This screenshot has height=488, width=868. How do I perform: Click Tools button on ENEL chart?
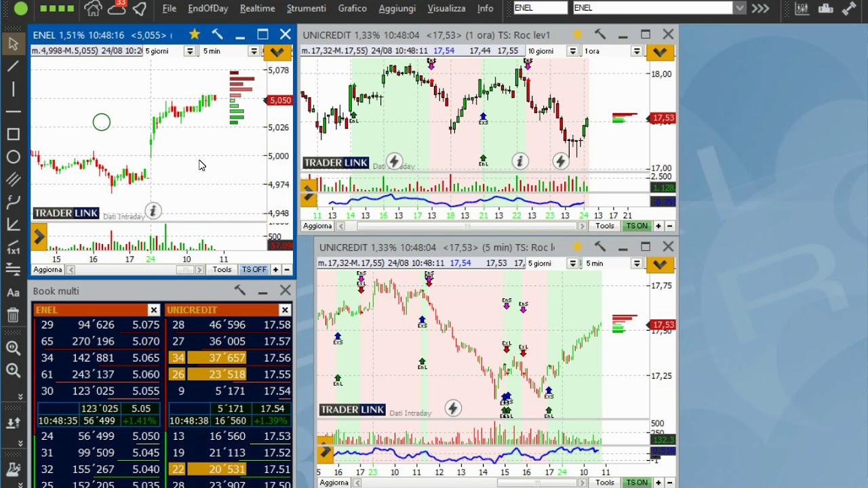pyautogui.click(x=222, y=269)
